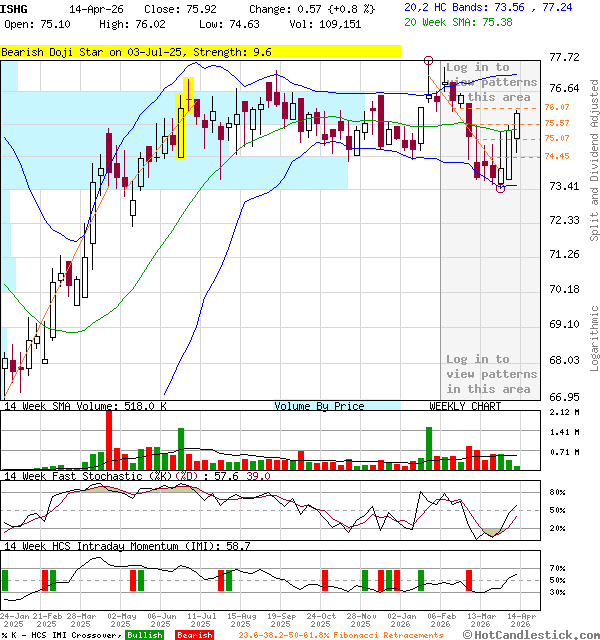Click the red Bearish legend box
This screenshot has width=600, height=640.
coord(194,635)
